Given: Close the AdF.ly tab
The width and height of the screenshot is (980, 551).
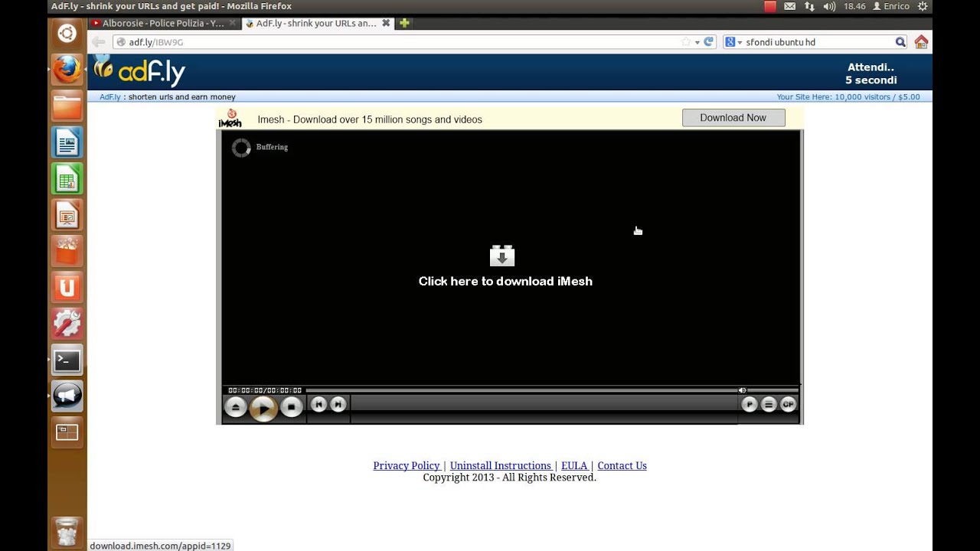Looking at the screenshot, I should click(x=387, y=23).
